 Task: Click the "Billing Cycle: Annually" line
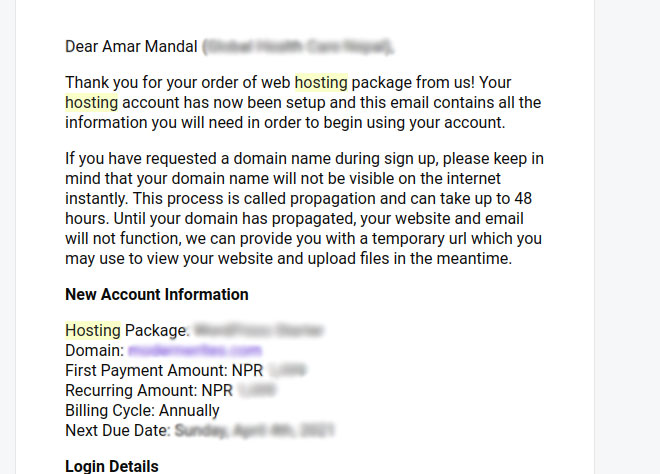click(x=142, y=410)
